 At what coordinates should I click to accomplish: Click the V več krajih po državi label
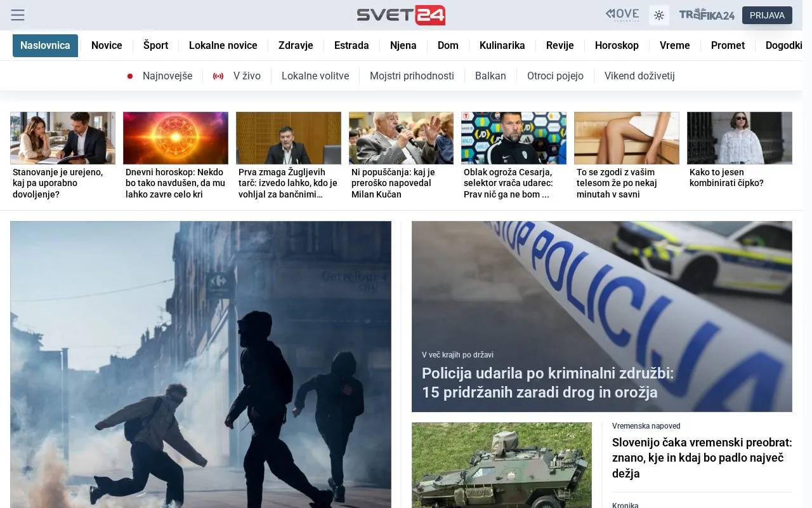coord(457,355)
